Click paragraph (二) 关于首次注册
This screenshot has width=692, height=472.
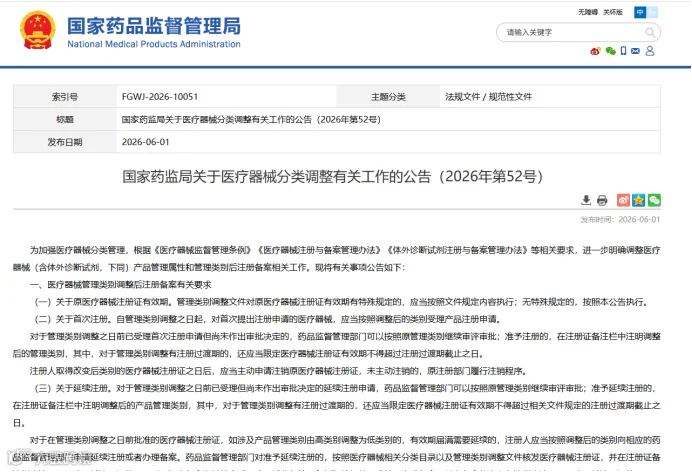coord(267,319)
